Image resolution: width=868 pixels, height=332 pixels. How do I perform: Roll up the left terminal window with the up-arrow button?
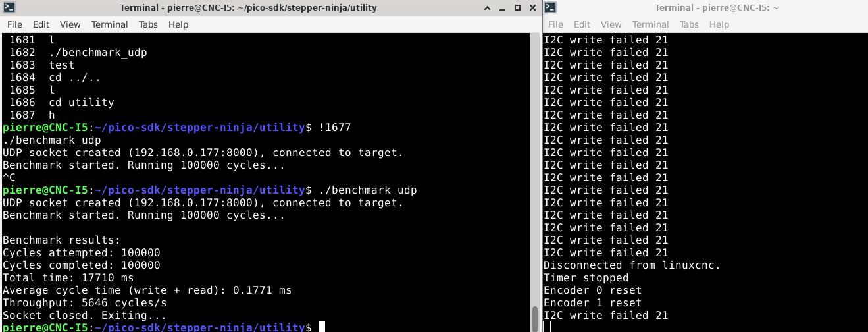[488, 8]
